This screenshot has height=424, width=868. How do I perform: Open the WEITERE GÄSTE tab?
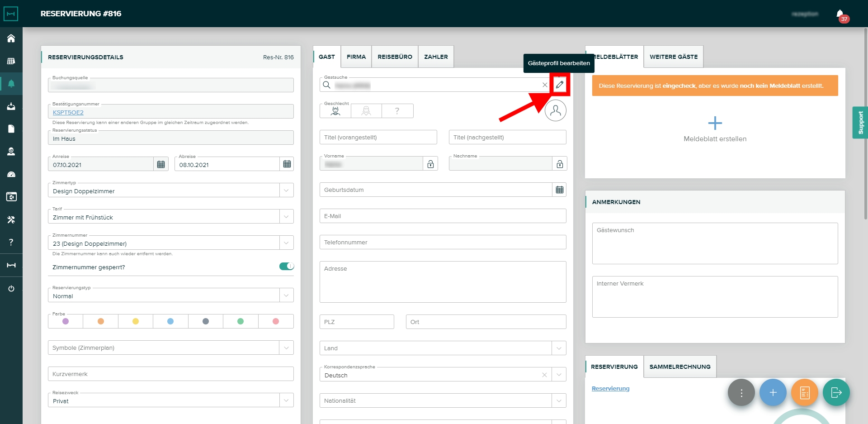tap(673, 57)
